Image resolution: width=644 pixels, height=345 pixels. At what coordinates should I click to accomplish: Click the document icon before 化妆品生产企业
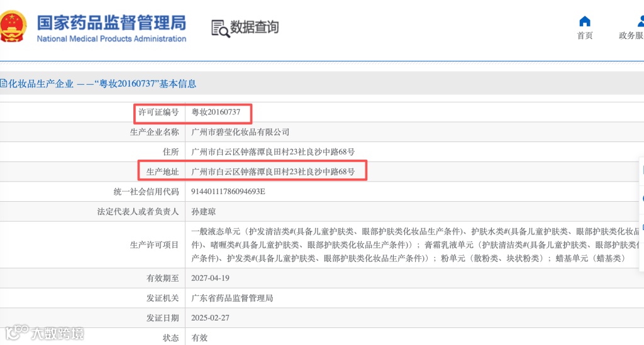(3, 84)
